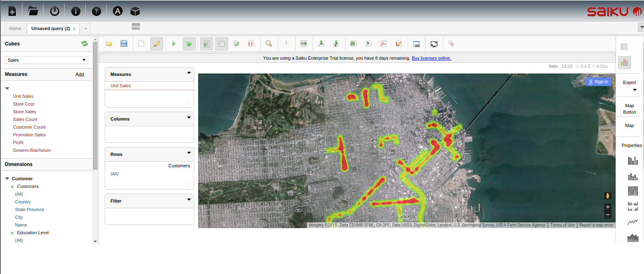Zoom out the map with minus button
The height and width of the screenshot is (274, 644).
coord(608,215)
